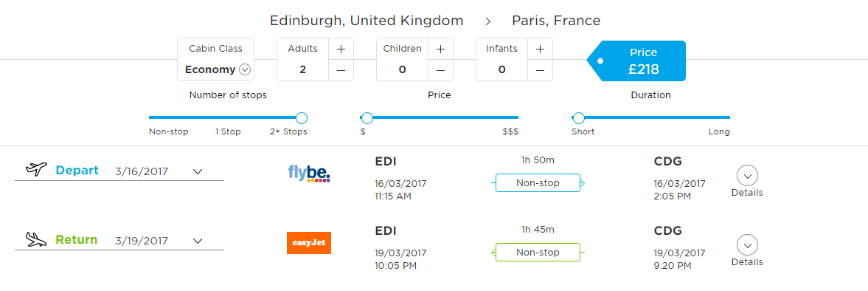Expand Details for the easyJet return flight
The image size is (868, 291).
[747, 250]
